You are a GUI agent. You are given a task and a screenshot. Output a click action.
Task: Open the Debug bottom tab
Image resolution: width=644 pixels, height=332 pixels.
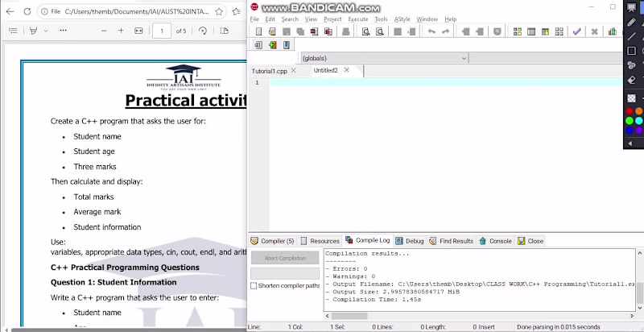pos(410,241)
